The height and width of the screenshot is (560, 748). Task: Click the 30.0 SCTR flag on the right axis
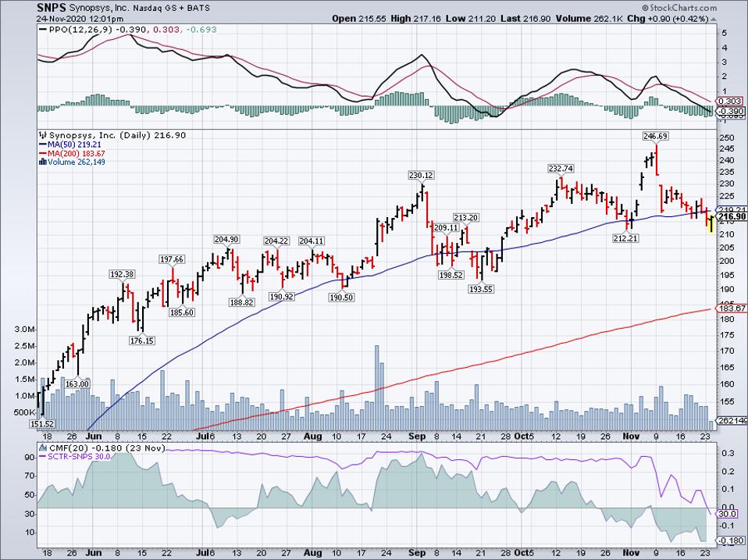(728, 514)
